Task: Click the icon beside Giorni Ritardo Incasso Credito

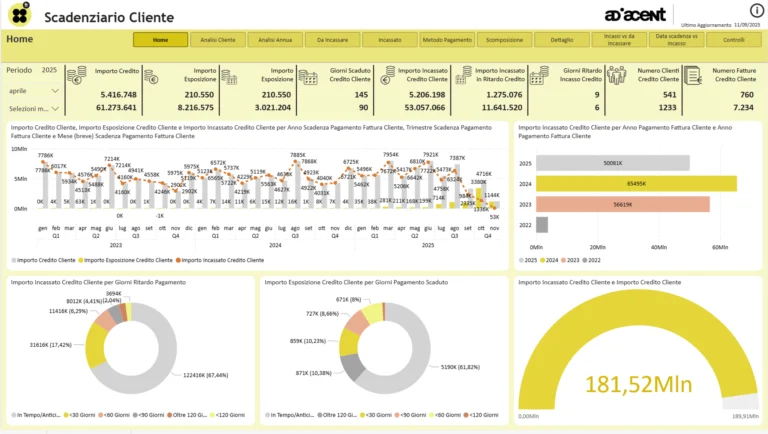Action: point(539,75)
